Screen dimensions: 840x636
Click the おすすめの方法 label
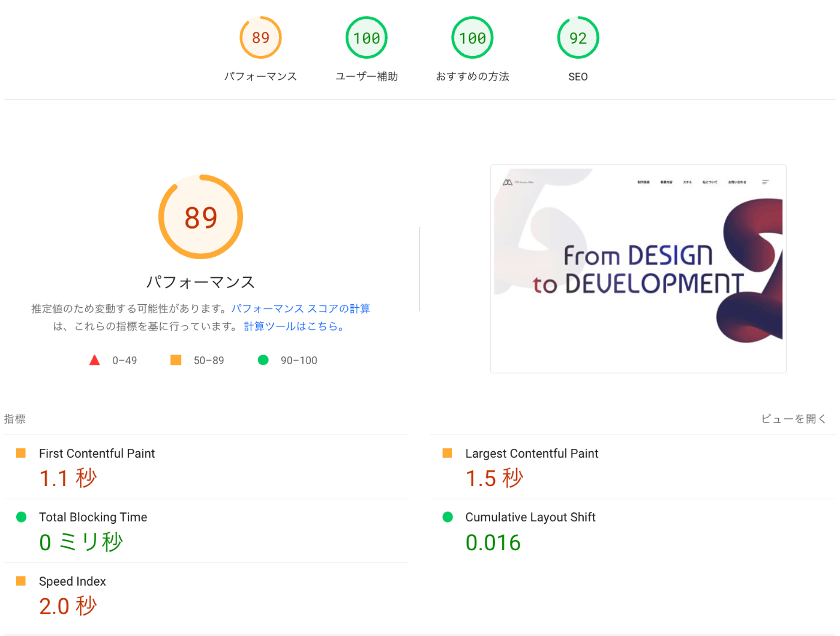click(x=472, y=76)
